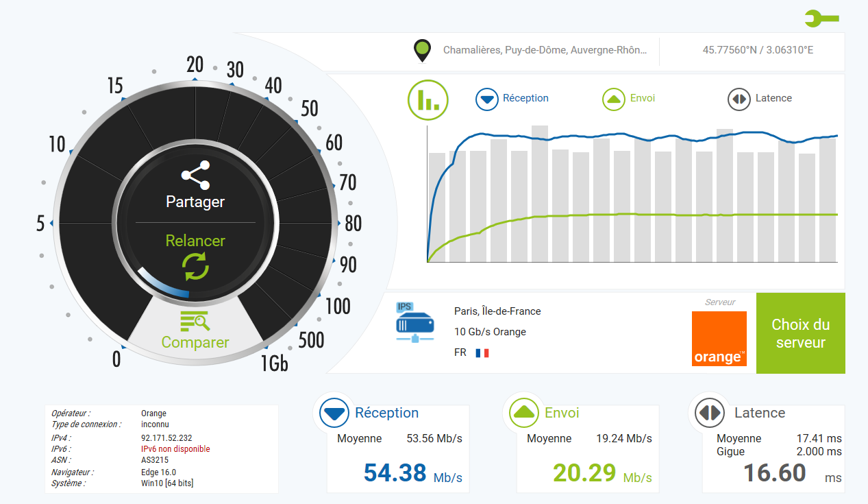Click the Réception average 53.56 Mb/s
868x504 pixels.
(434, 438)
